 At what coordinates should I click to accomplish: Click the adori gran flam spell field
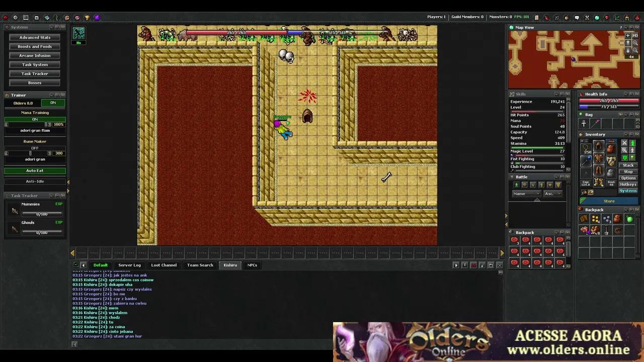pos(35,131)
